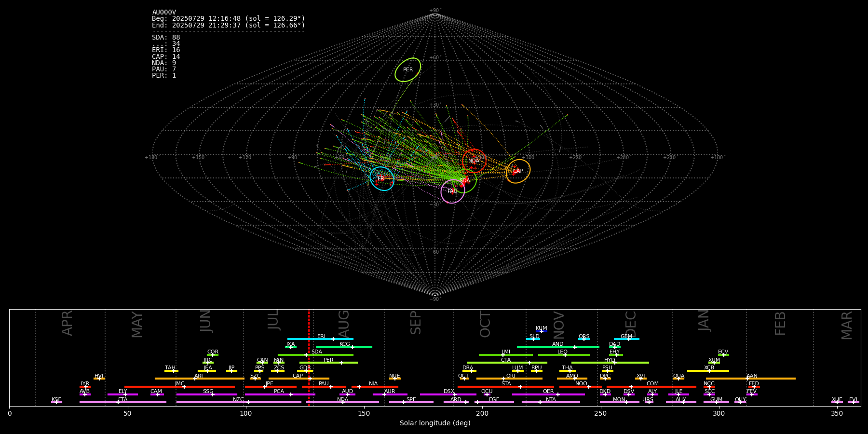Click the ERI radiant circle on the sky map

pos(382,179)
